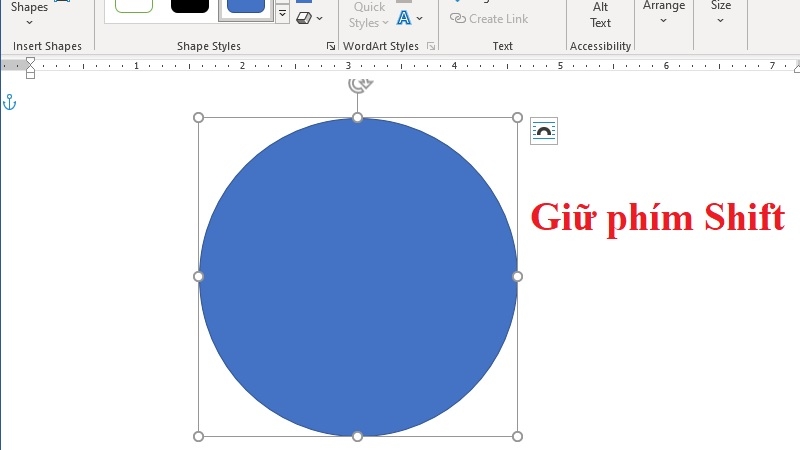
Task: Click the top-center sizing handle of the circle
Action: 358,118
